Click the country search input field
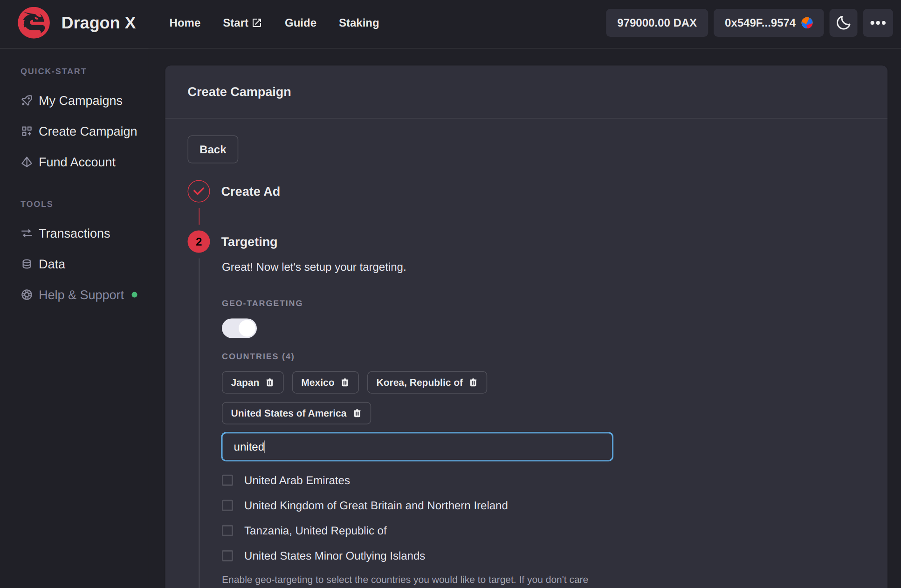The width and height of the screenshot is (901, 588). pos(417,447)
